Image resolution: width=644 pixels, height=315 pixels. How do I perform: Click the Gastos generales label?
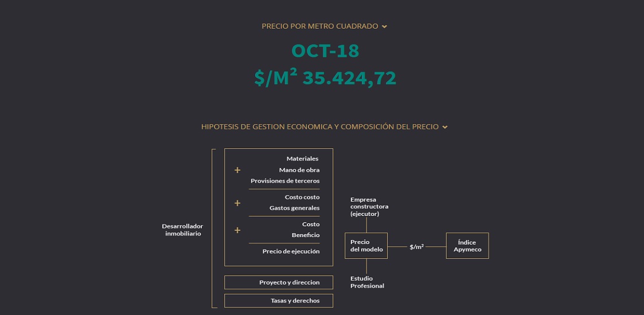tap(295, 208)
